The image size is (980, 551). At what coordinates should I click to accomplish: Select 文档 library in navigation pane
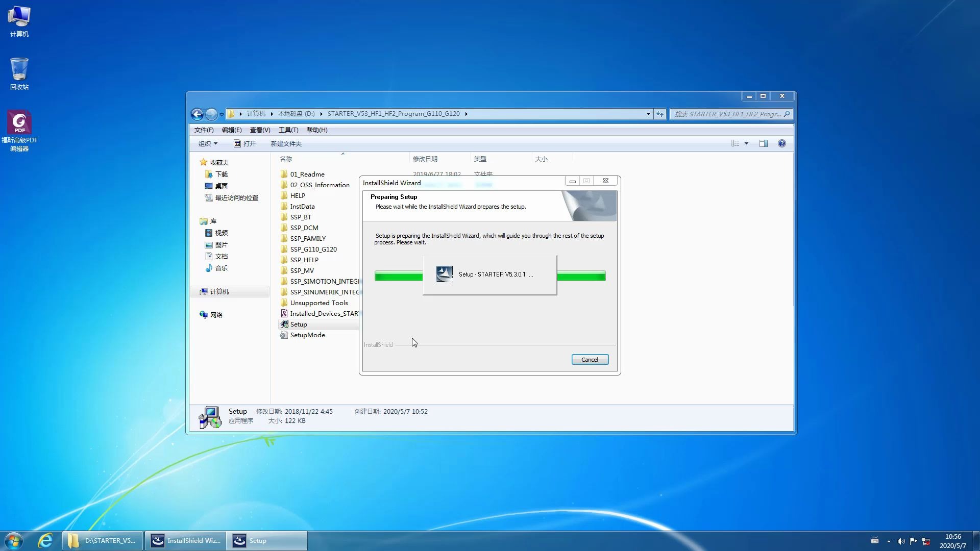(216, 256)
